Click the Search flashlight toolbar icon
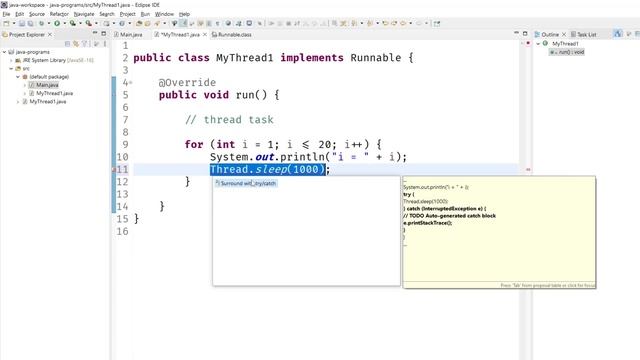The image size is (640, 360). (157, 23)
